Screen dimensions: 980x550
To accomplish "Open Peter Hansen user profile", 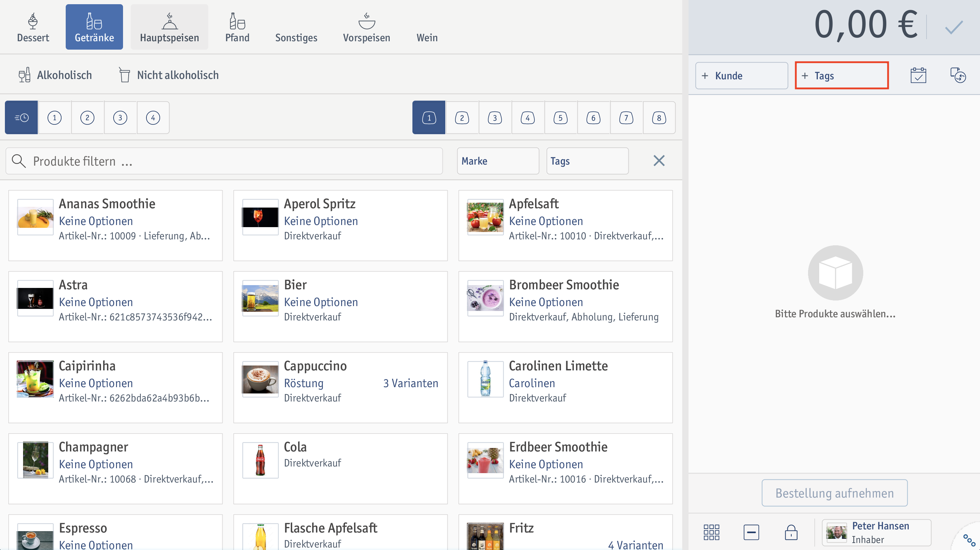I will tap(876, 532).
